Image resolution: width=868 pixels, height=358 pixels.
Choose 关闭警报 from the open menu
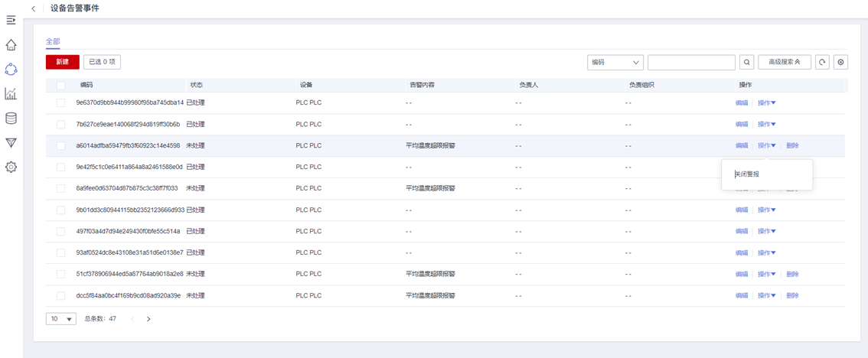tap(747, 174)
